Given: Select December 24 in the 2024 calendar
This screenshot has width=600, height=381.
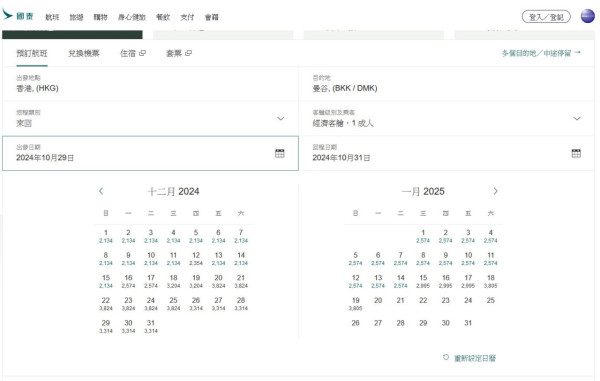Looking at the screenshot, I should pyautogui.click(x=151, y=304).
